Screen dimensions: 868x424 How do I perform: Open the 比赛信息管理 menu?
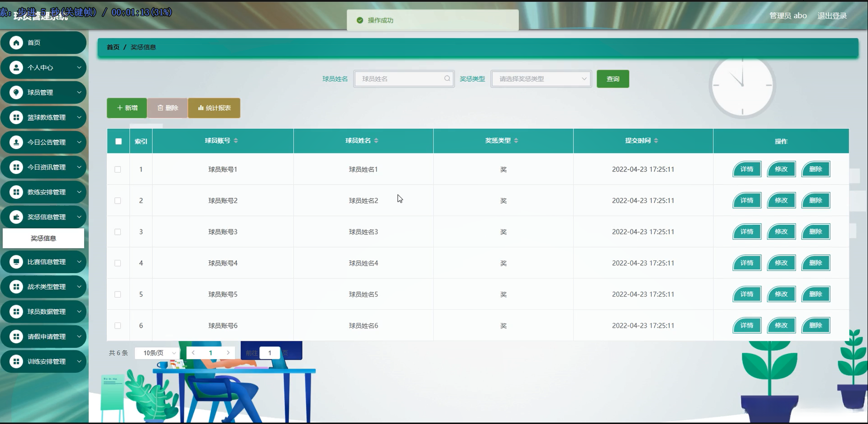pyautogui.click(x=44, y=262)
